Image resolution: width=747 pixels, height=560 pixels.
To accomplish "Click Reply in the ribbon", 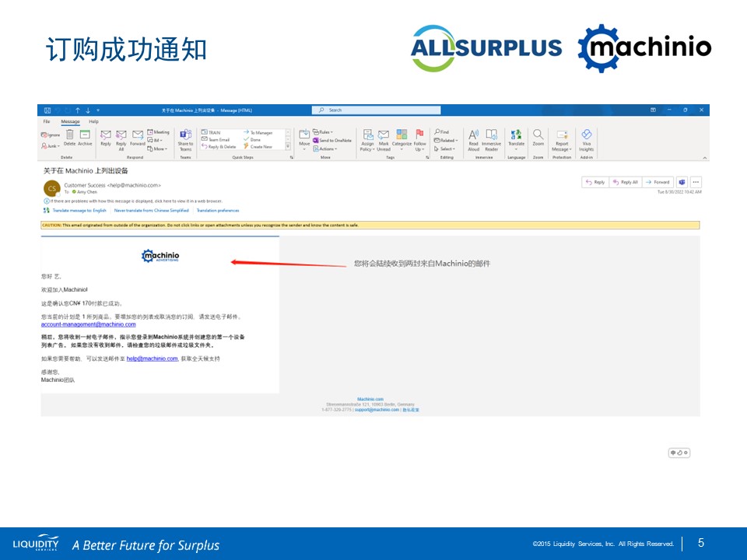I will [x=106, y=138].
